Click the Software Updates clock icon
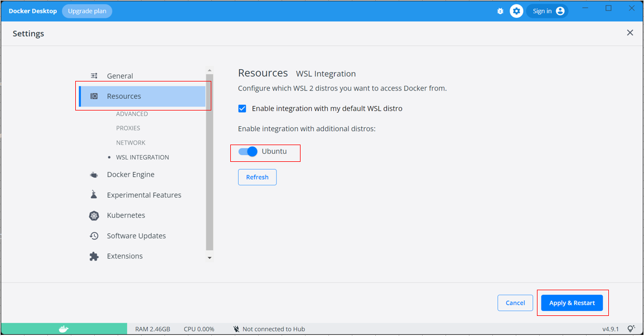Viewport: 644px width, 336px height. [94, 236]
